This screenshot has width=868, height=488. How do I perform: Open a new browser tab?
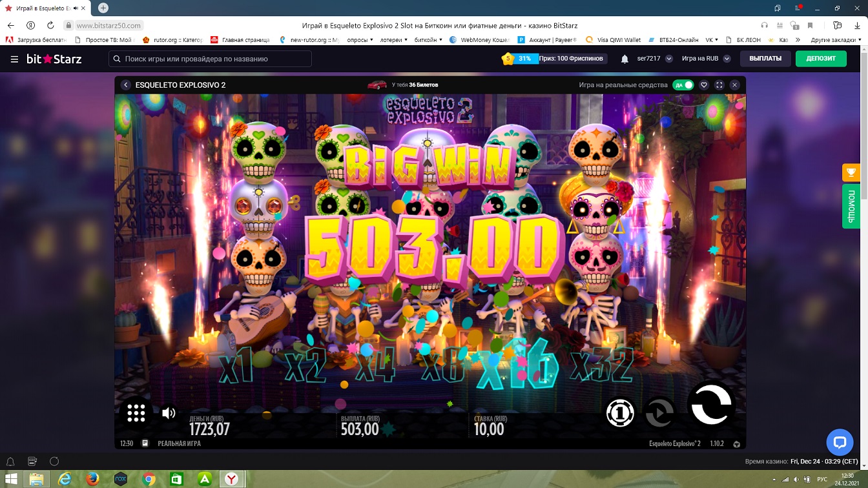pyautogui.click(x=103, y=8)
